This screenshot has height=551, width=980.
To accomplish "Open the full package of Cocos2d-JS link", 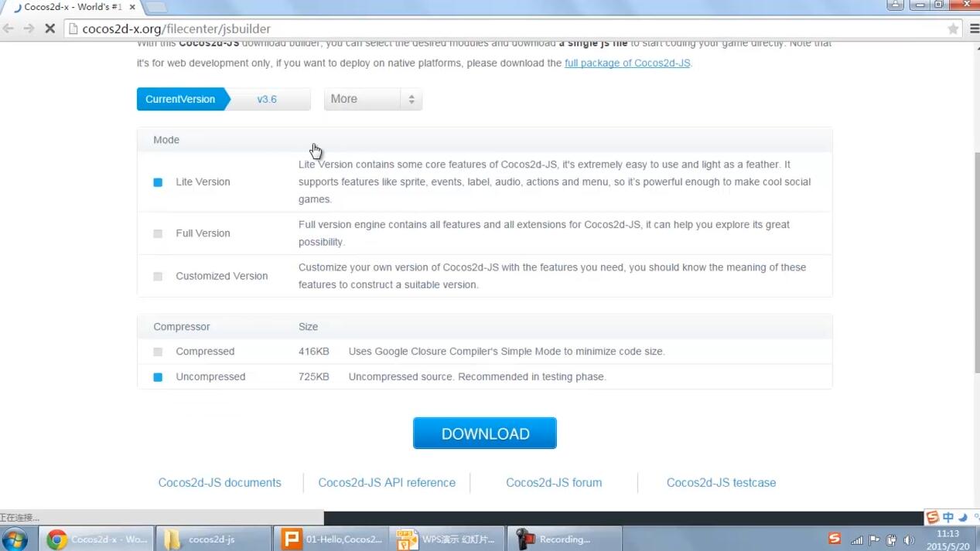I will click(x=627, y=63).
